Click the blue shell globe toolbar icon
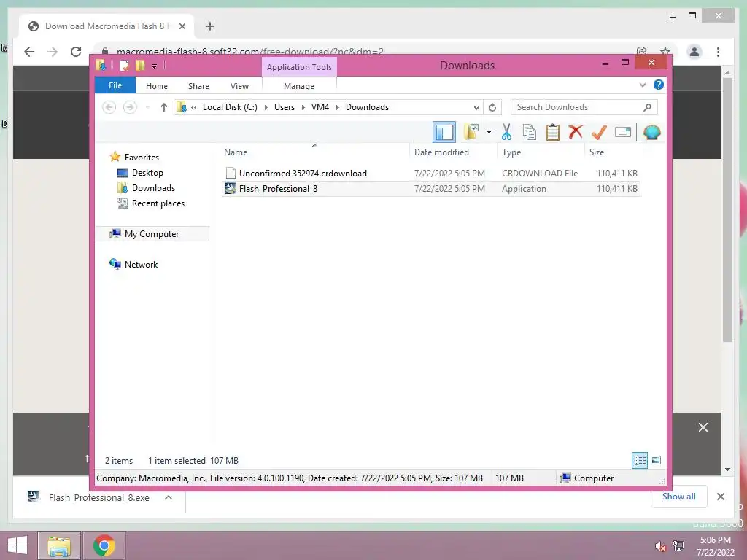Screen dimensions: 747x560 point(651,133)
